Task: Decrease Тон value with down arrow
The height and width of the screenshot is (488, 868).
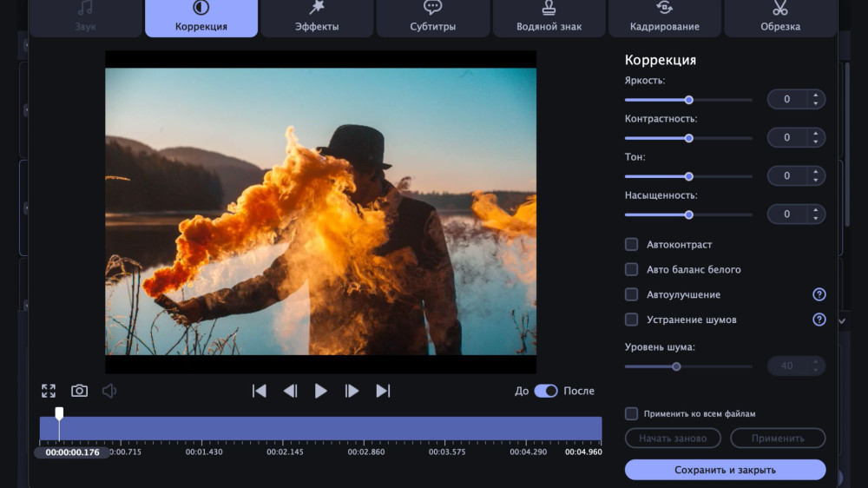Action: point(815,180)
